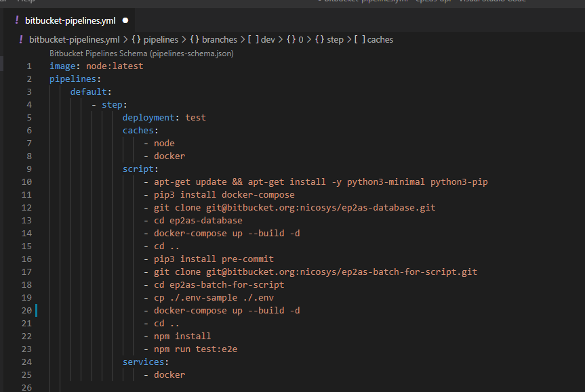Open the Help menu in the menu bar
Image resolution: width=585 pixels, height=392 pixels.
pyautogui.click(x=26, y=1)
